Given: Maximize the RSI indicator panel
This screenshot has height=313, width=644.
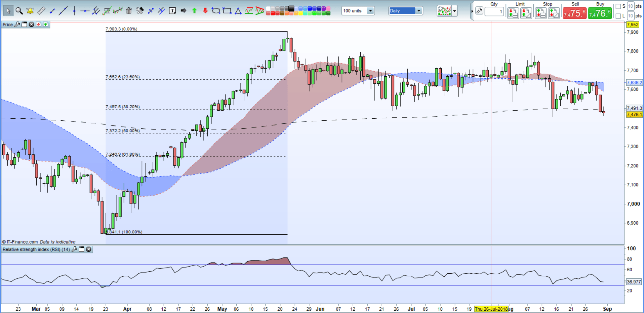Looking at the screenshot, I should click(81, 249).
